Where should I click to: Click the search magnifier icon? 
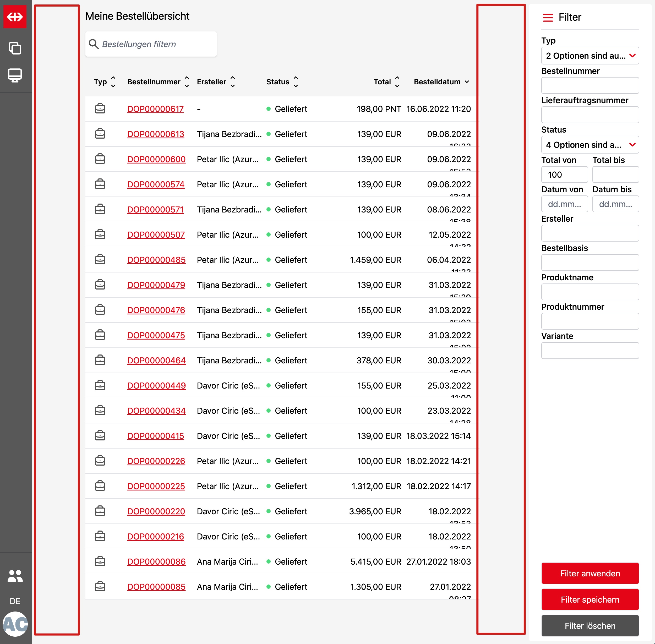[x=93, y=44]
